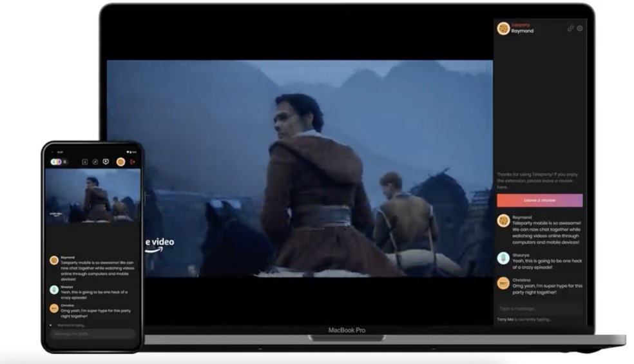This screenshot has width=634, height=364.
Task: Click the back arrow on phone status area
Action: pos(53,152)
